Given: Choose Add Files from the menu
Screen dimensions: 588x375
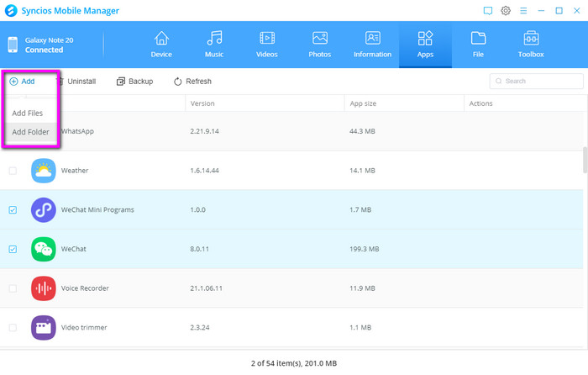Looking at the screenshot, I should click(28, 114).
